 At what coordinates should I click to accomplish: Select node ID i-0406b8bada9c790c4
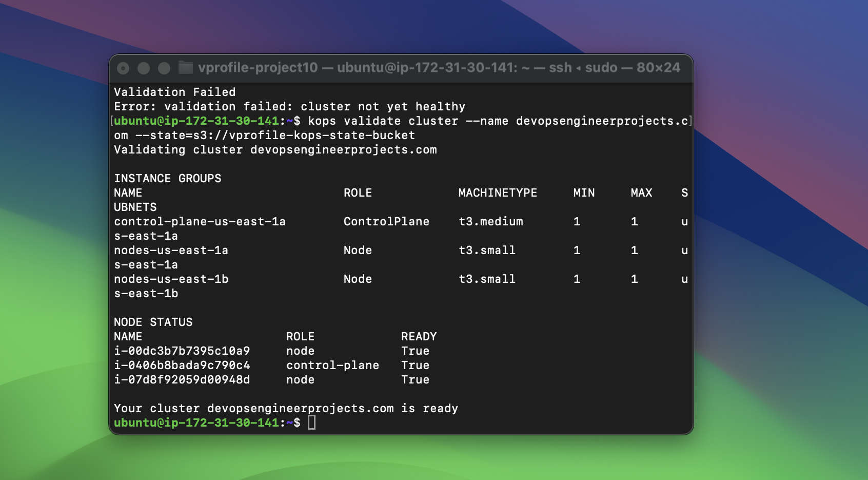click(182, 365)
